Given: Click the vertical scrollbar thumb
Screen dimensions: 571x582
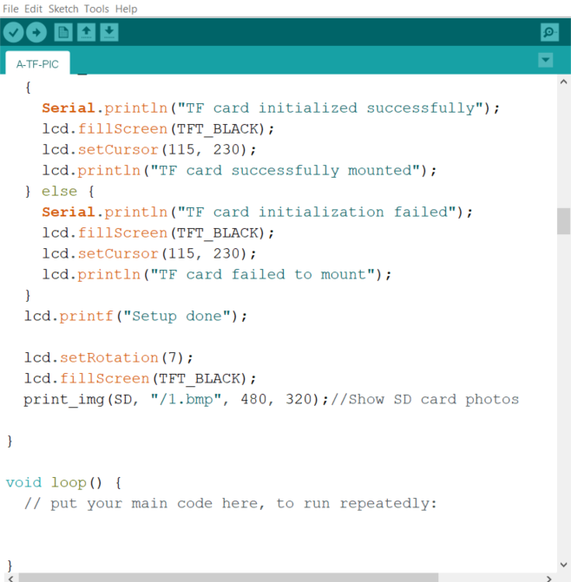Looking at the screenshot, I should [564, 221].
